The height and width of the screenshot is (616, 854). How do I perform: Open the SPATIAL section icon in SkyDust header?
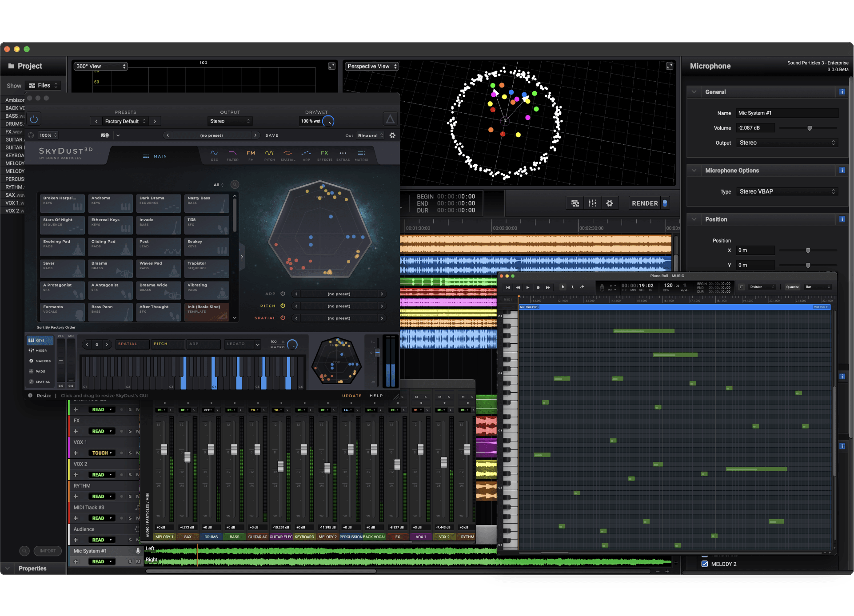click(288, 155)
